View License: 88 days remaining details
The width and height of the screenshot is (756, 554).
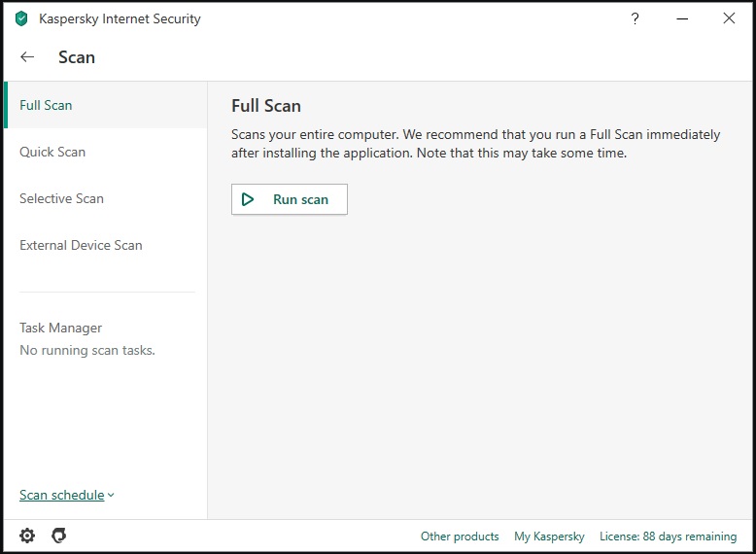tap(669, 537)
